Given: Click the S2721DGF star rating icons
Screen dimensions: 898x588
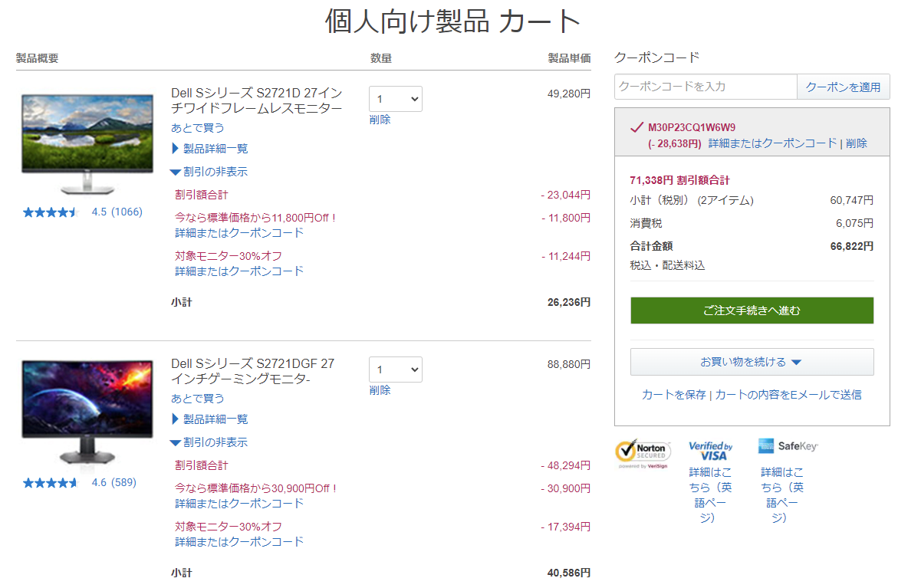Looking at the screenshot, I should [51, 483].
